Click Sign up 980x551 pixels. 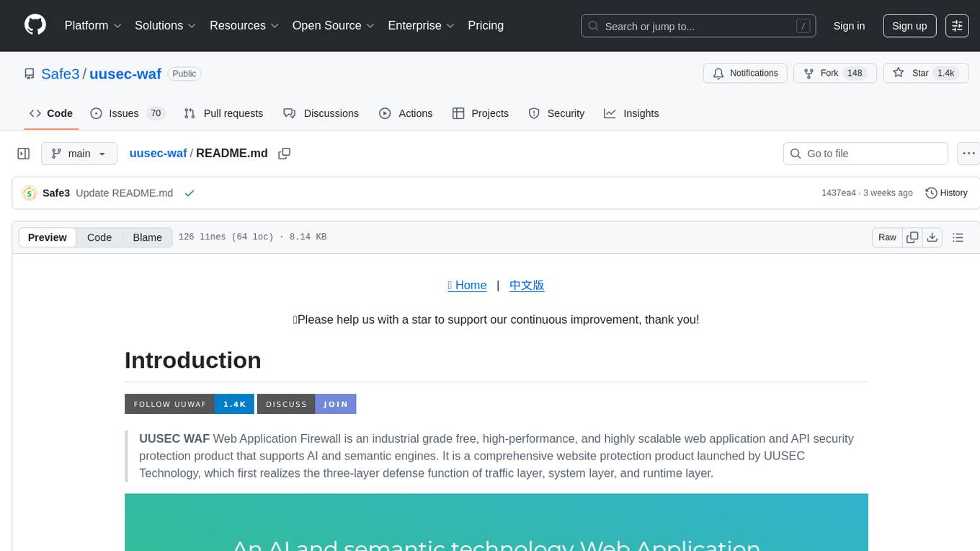coord(909,25)
